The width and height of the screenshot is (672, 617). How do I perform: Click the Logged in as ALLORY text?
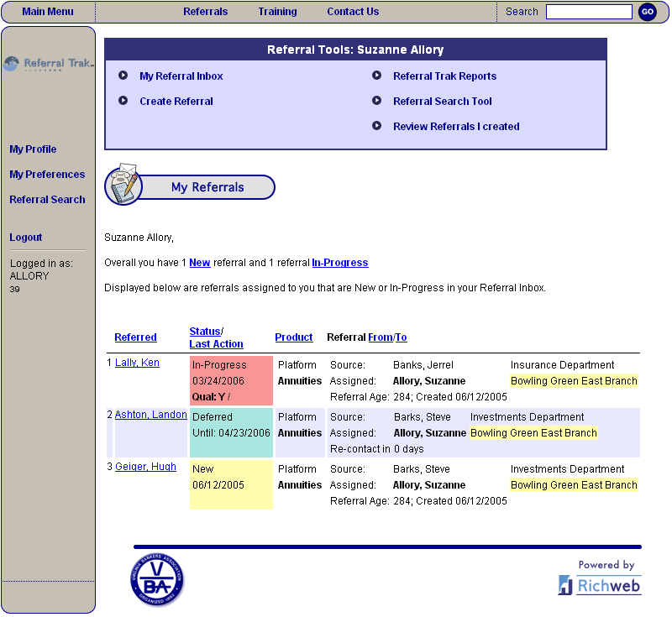(41, 269)
